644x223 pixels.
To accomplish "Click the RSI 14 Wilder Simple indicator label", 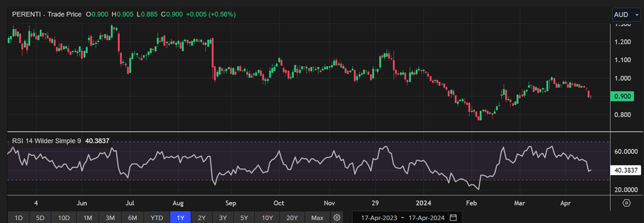I will (x=47, y=141).
